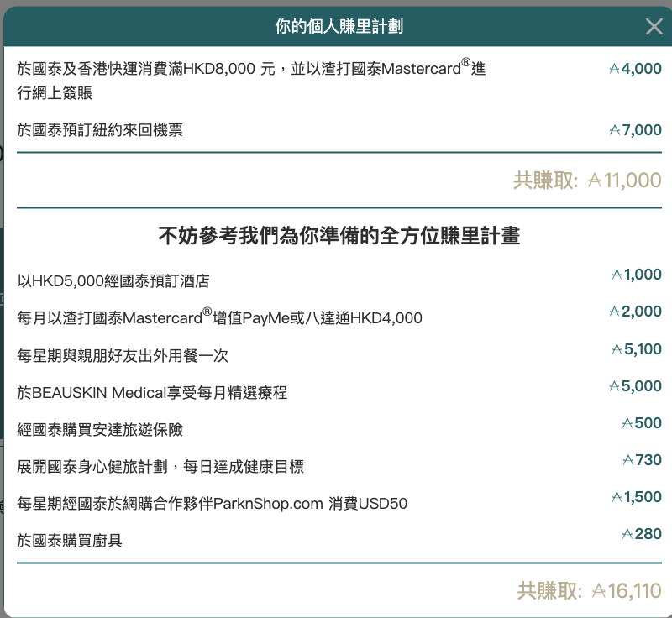Select the BEAUSKIN Medical 每月精選療程 row
Image resolution: width=672 pixels, height=618 pixels.
pyautogui.click(x=152, y=392)
